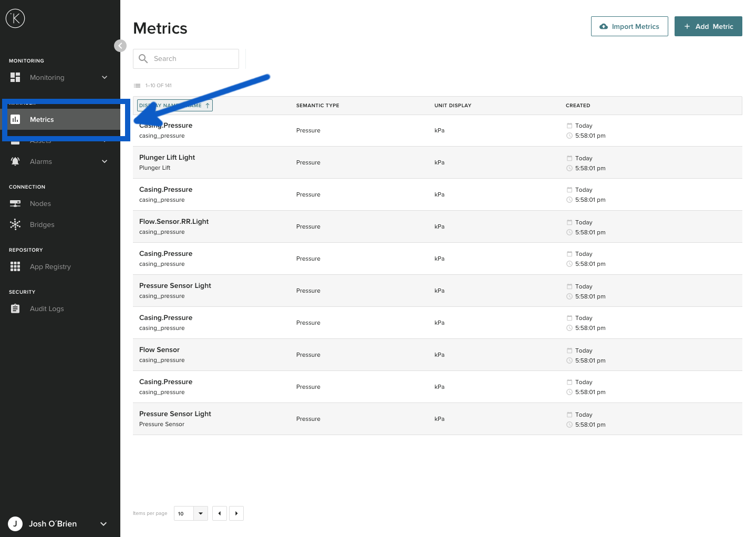Collapse sidebar with the chevron button
The width and height of the screenshot is (756, 537).
point(120,46)
